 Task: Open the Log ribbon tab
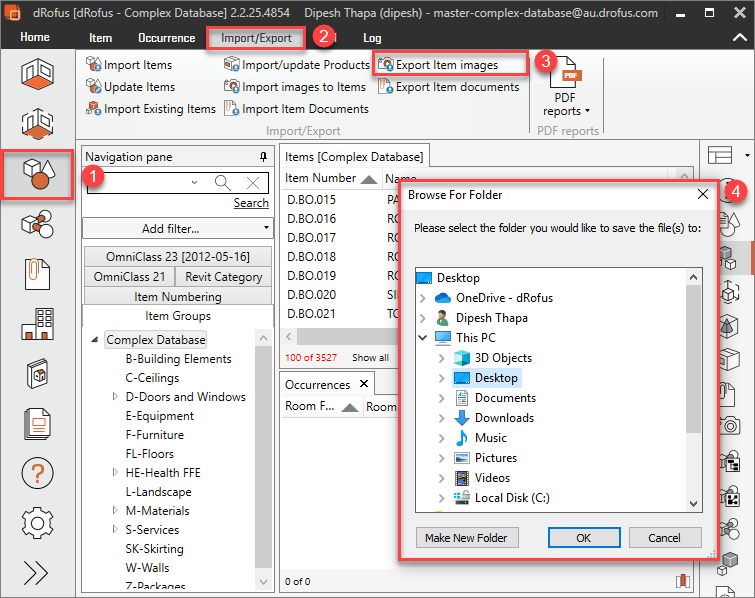pyautogui.click(x=372, y=38)
